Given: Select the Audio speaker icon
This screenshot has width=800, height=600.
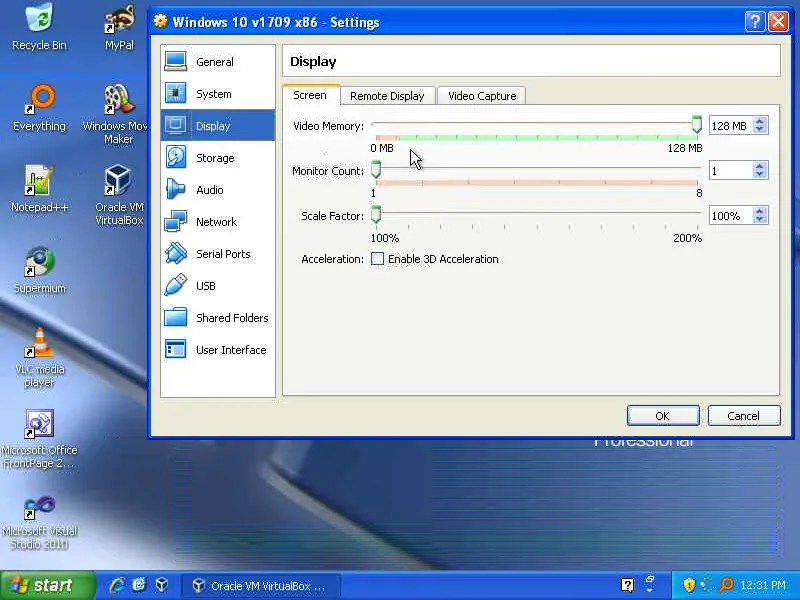Looking at the screenshot, I should coord(176,189).
